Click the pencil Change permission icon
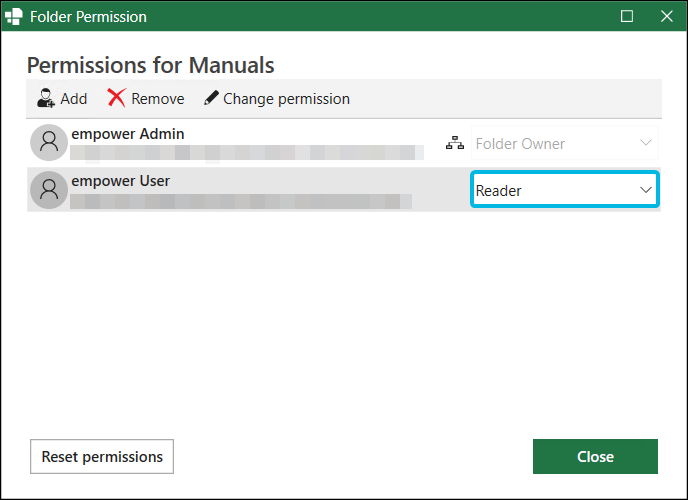Screen dimensions: 688x500 [211, 98]
